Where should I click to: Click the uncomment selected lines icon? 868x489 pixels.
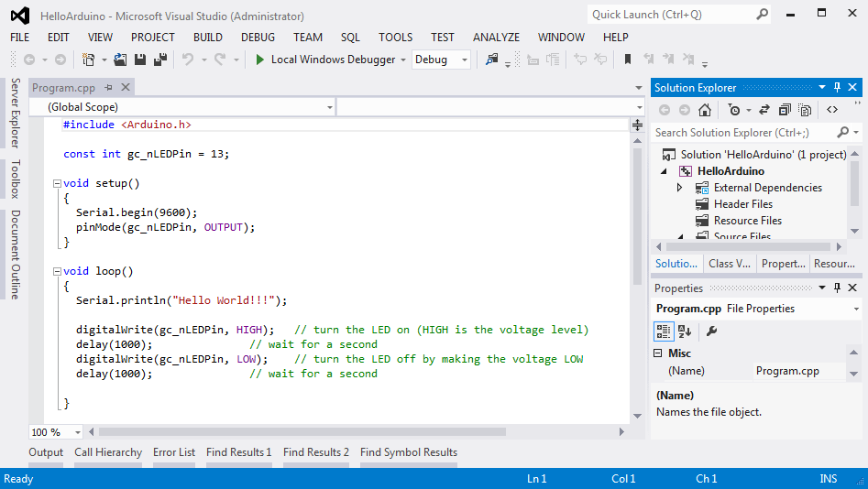(x=600, y=60)
